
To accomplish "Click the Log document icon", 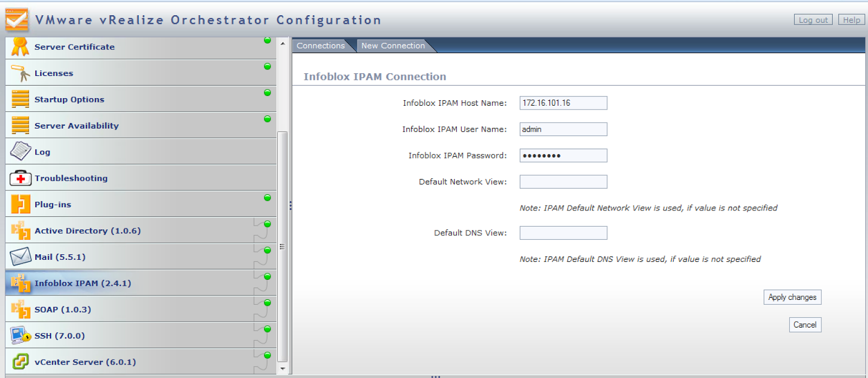I will (x=20, y=151).
